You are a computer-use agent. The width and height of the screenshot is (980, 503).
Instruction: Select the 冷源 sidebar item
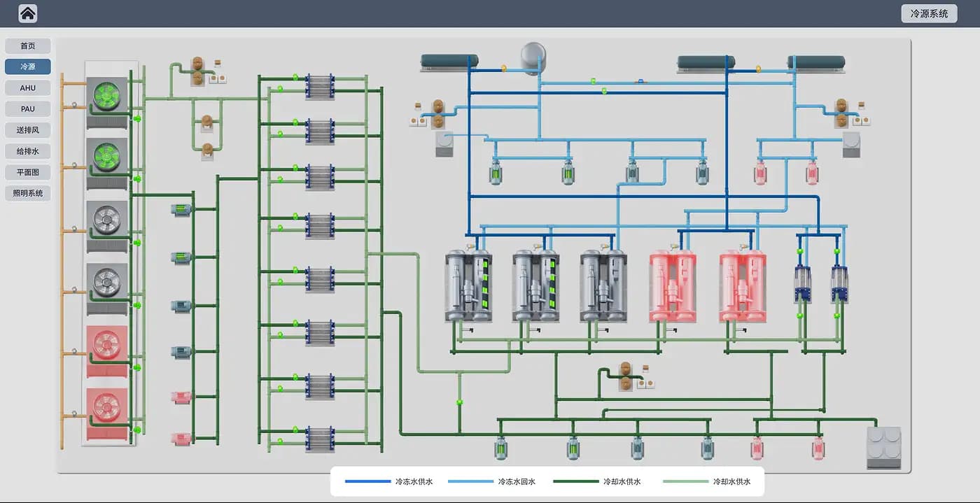(x=28, y=67)
